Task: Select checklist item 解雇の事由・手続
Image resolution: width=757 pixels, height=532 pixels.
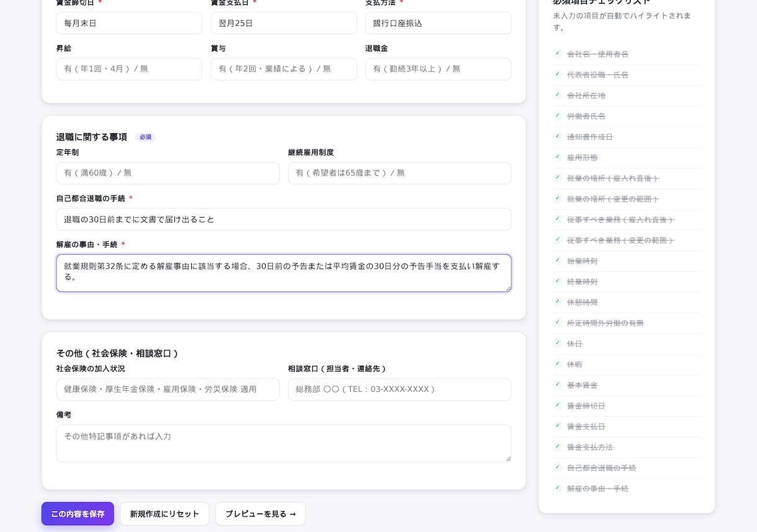Action: (x=627, y=489)
